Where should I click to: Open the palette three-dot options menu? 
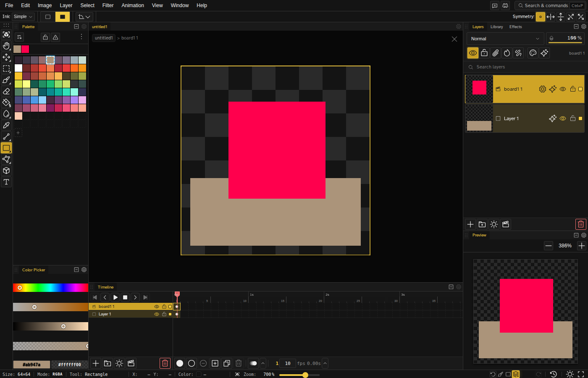(81, 37)
